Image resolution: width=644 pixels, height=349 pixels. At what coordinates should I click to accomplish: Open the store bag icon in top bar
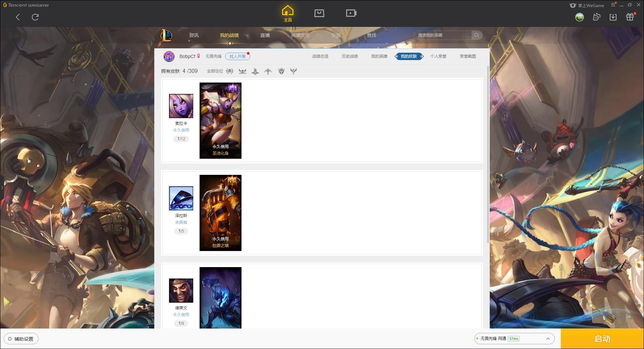[x=319, y=13]
